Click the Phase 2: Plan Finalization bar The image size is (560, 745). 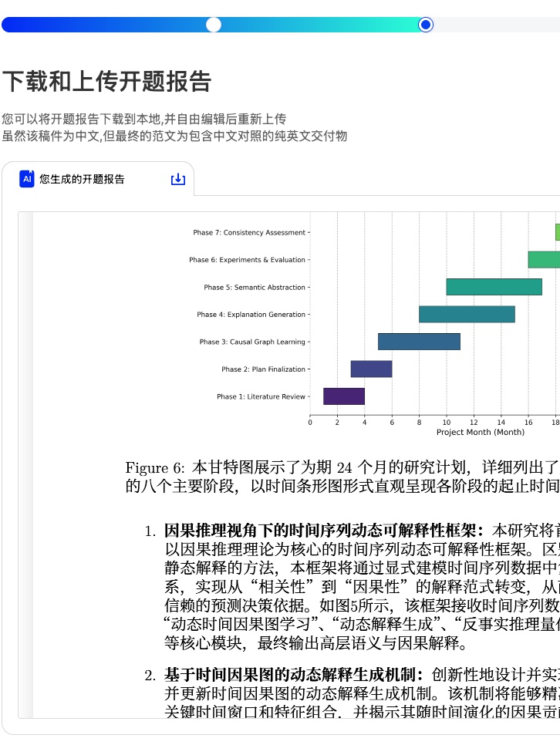[371, 369]
